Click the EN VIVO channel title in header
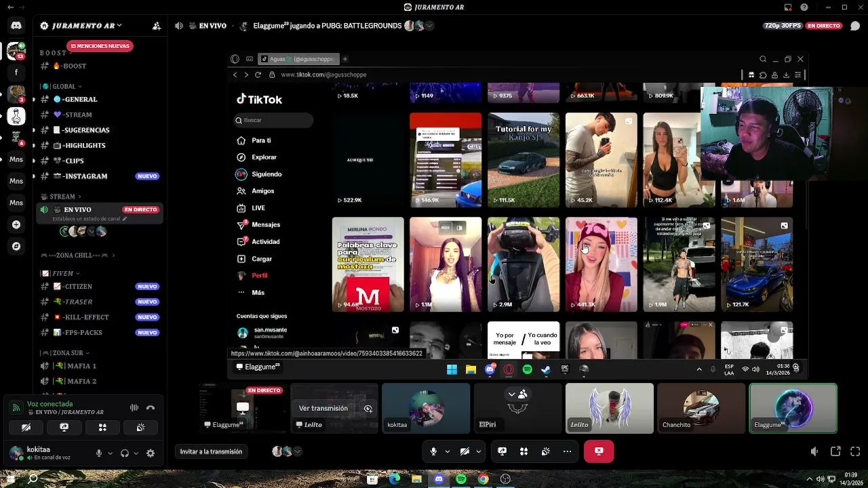Viewport: 868px width, 488px height. coord(212,26)
